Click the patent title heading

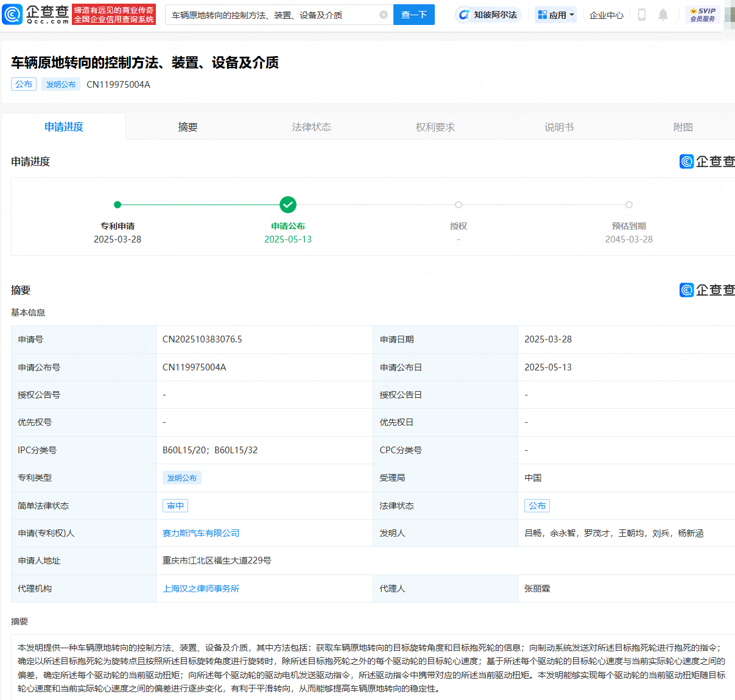(145, 62)
